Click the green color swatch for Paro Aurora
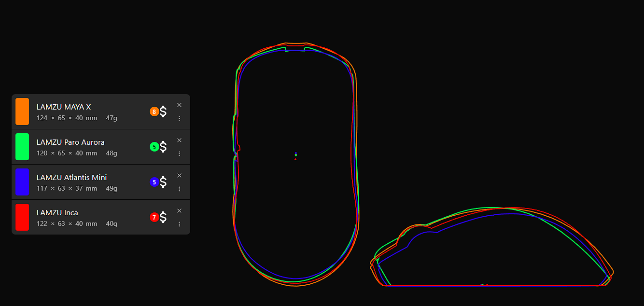The height and width of the screenshot is (306, 644). 22,147
